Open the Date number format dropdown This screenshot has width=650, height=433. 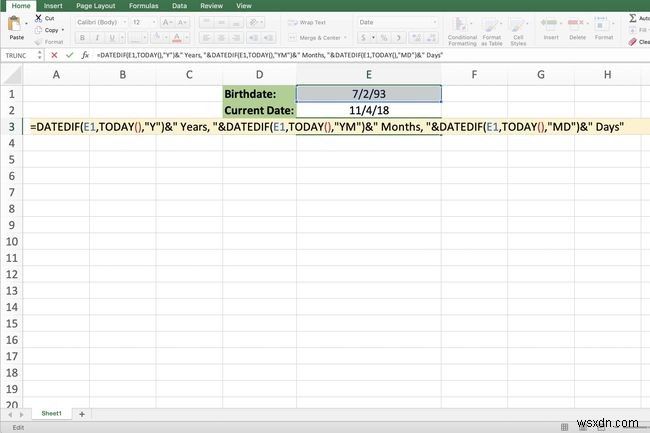coord(398,22)
